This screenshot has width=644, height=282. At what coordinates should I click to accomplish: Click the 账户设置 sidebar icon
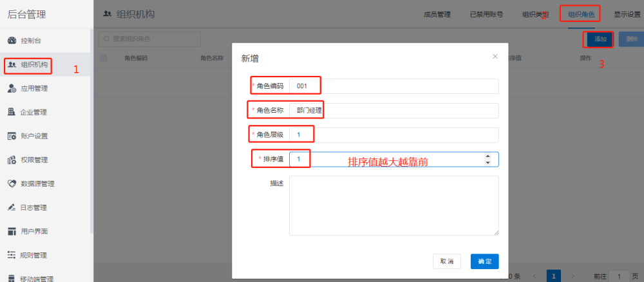[x=12, y=136]
